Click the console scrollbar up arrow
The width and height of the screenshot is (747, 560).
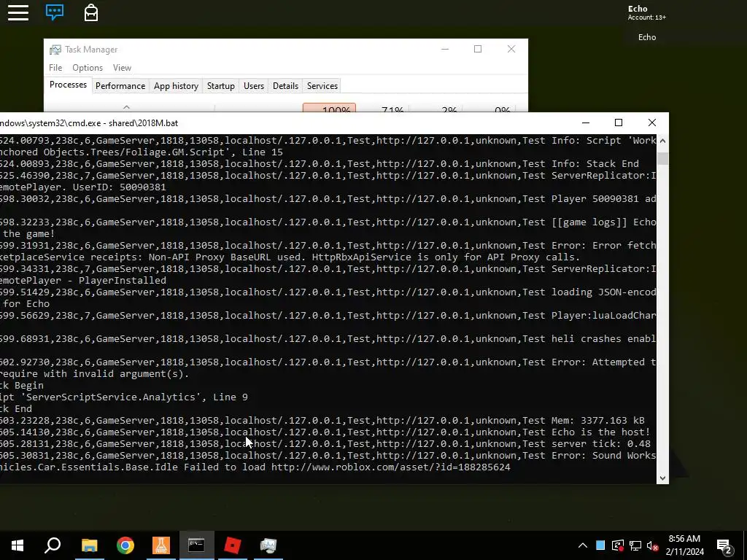pos(662,141)
